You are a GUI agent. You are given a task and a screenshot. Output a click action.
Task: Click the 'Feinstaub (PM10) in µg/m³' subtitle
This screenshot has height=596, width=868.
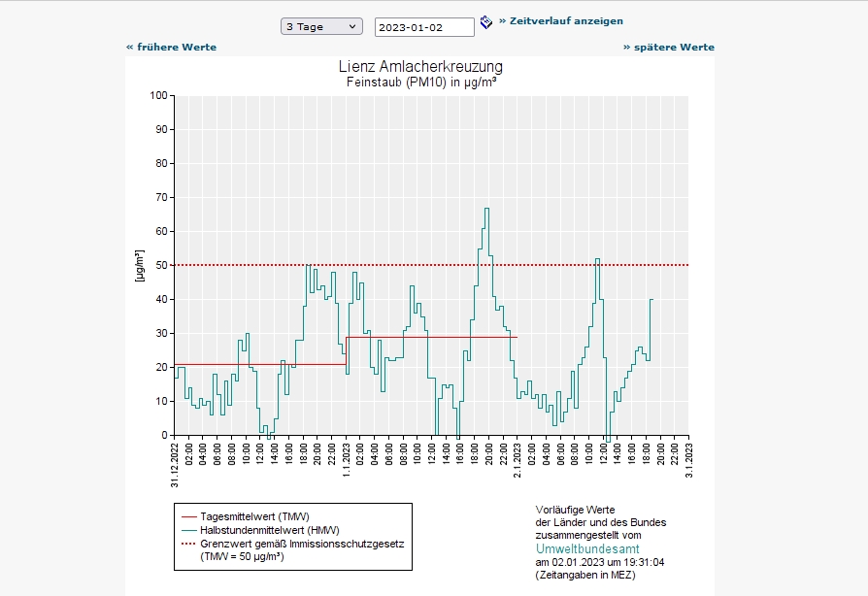point(420,83)
